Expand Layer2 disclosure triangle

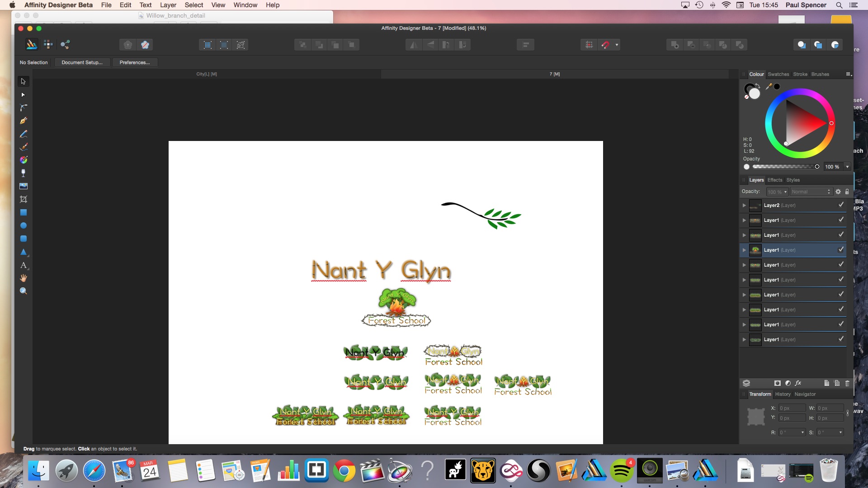tap(744, 205)
